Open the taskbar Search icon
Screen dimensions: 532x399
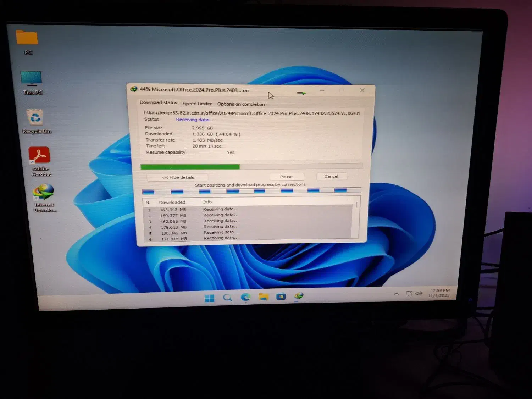(227, 298)
